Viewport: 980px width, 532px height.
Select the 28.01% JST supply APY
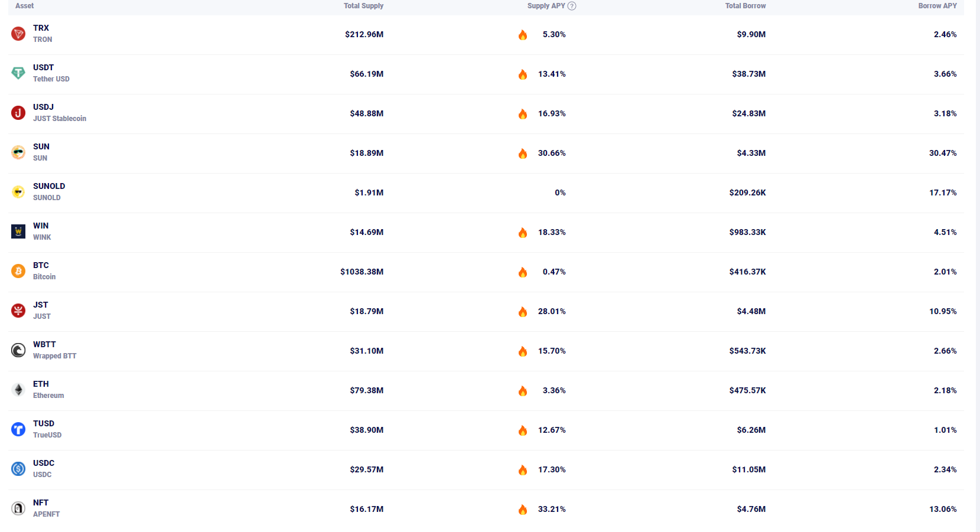(x=552, y=311)
